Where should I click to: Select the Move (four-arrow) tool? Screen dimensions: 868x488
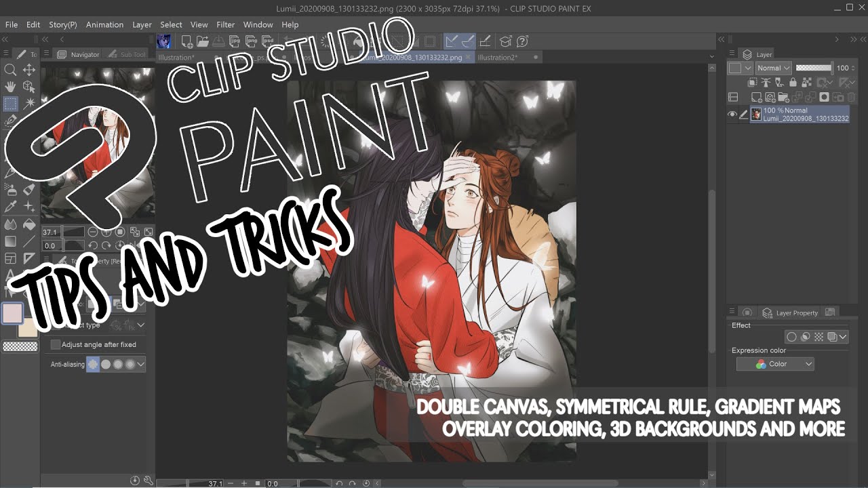[x=29, y=70]
